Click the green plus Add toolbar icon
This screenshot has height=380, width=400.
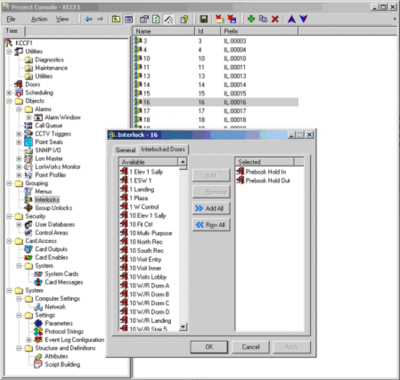[x=251, y=19]
